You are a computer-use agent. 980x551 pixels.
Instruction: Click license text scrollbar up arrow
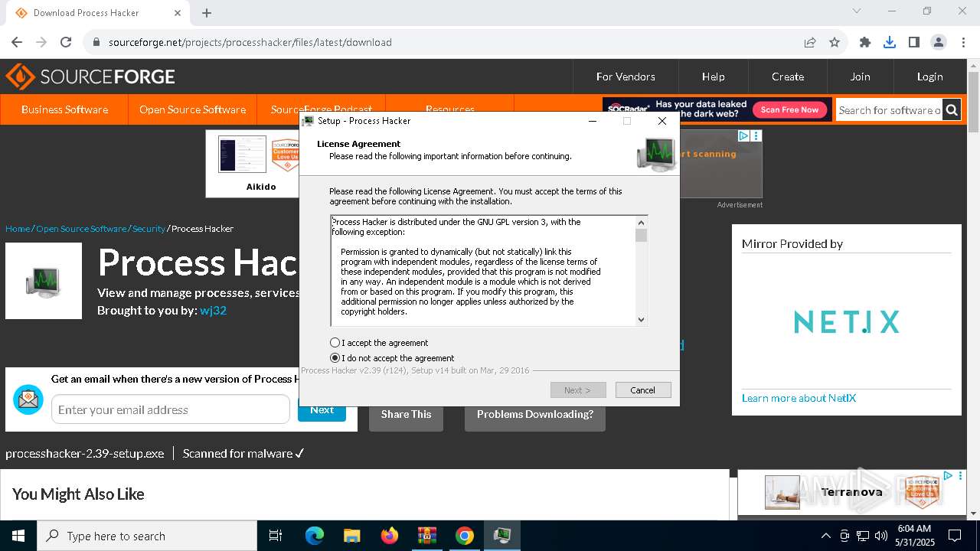642,223
